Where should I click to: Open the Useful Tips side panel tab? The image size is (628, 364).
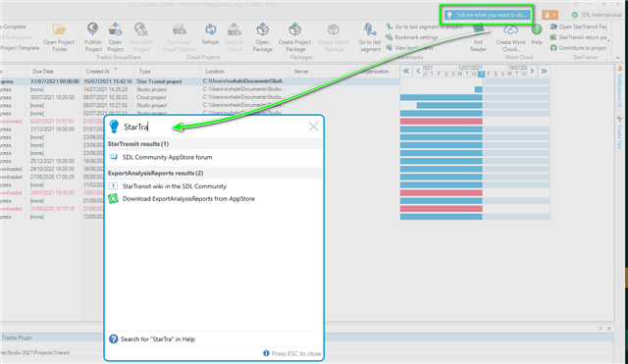[619, 133]
